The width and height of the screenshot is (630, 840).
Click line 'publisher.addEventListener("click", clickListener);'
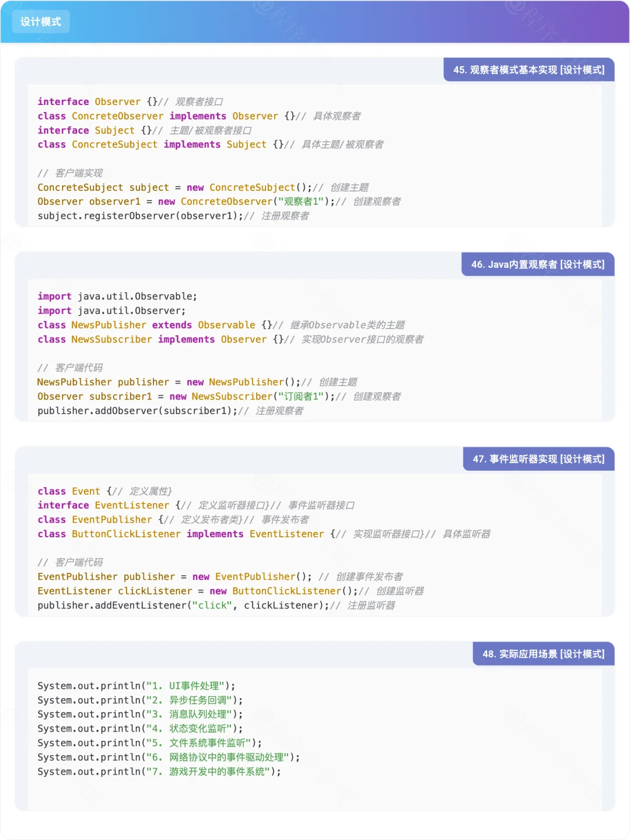pyautogui.click(x=216, y=605)
